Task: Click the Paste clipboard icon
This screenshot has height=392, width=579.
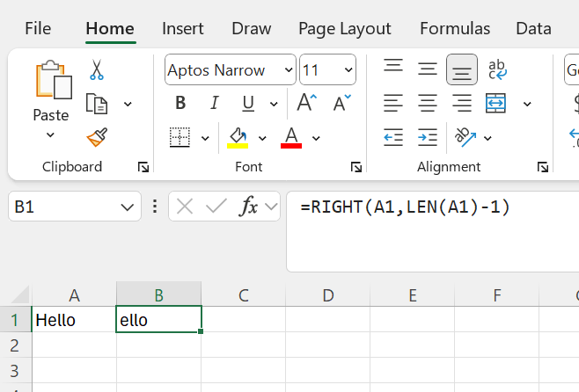Action: click(x=54, y=79)
